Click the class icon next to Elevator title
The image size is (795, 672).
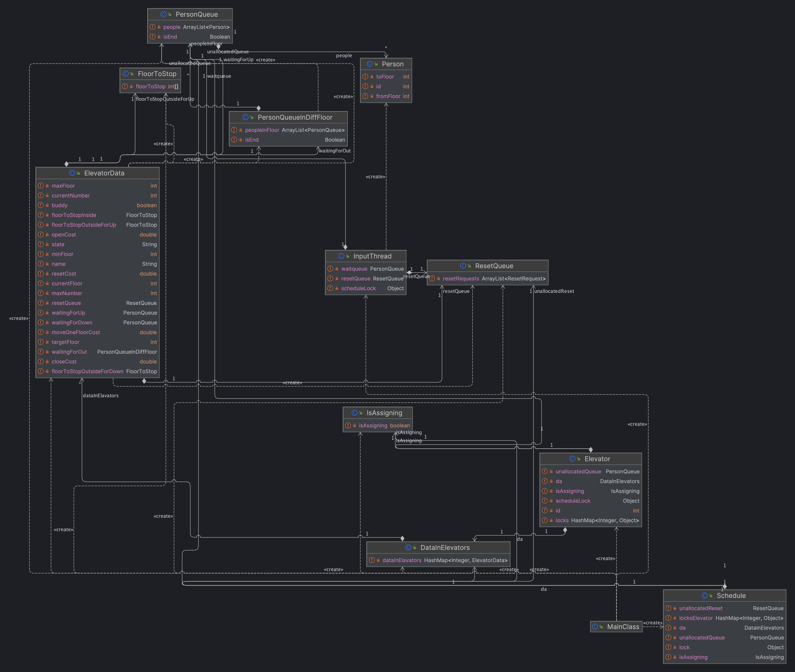pos(572,459)
